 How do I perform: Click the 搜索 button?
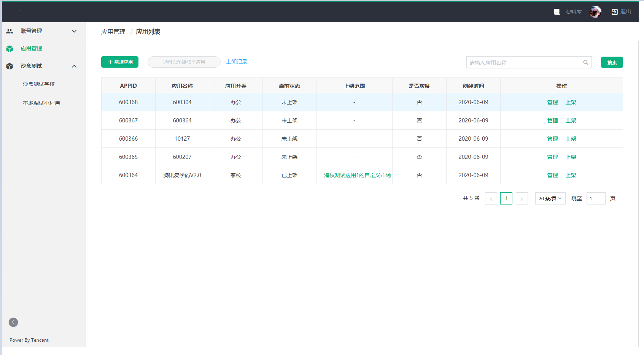[612, 62]
